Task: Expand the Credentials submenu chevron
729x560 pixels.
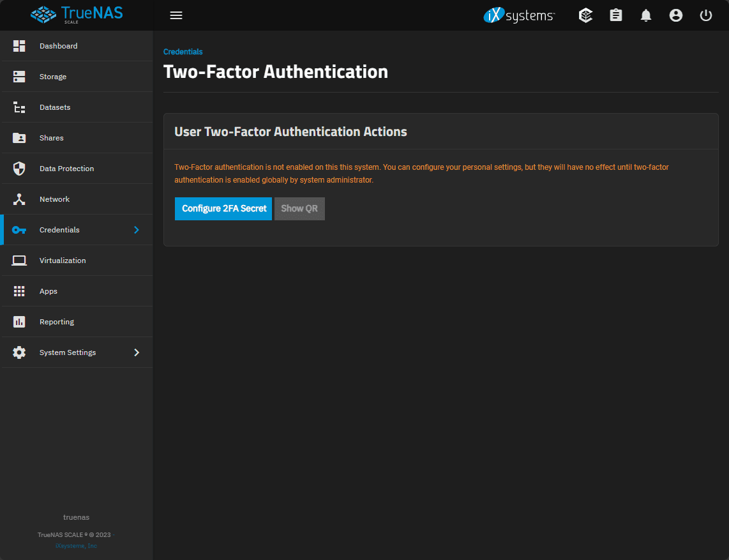Action: (x=136, y=230)
